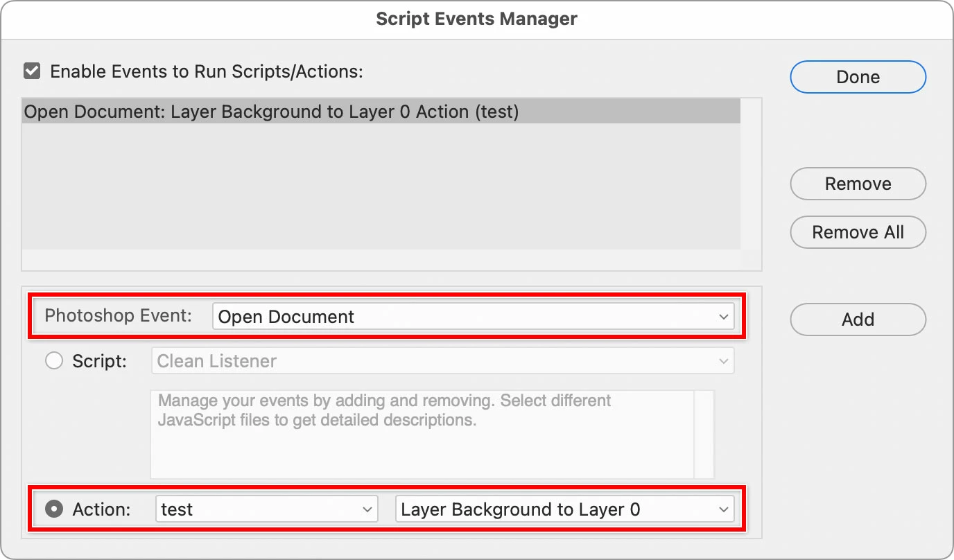This screenshot has width=954, height=560.
Task: Select the Open Document event list entry
Action: pos(381,112)
